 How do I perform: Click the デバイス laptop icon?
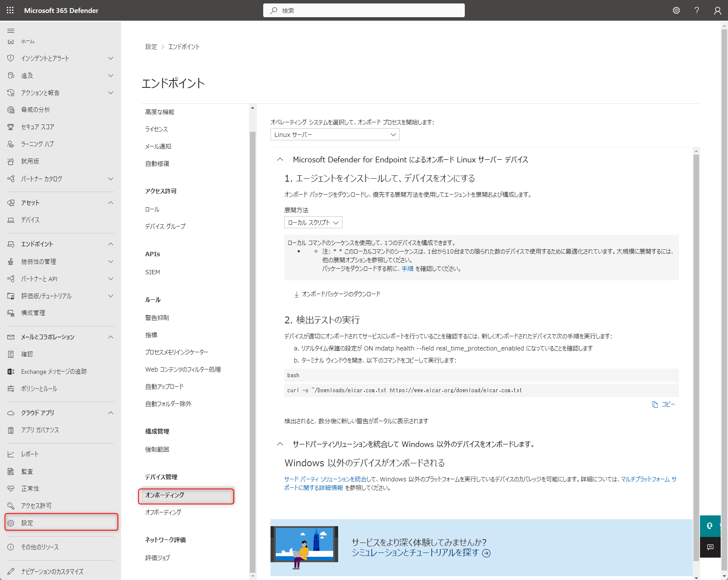pos(11,220)
